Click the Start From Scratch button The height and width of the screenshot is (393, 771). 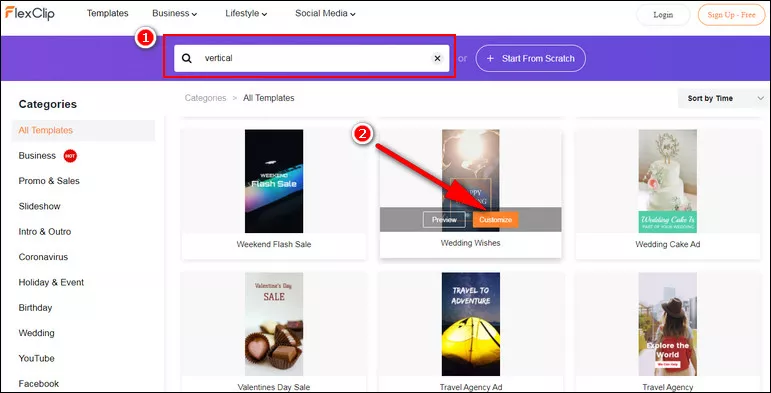click(x=531, y=59)
